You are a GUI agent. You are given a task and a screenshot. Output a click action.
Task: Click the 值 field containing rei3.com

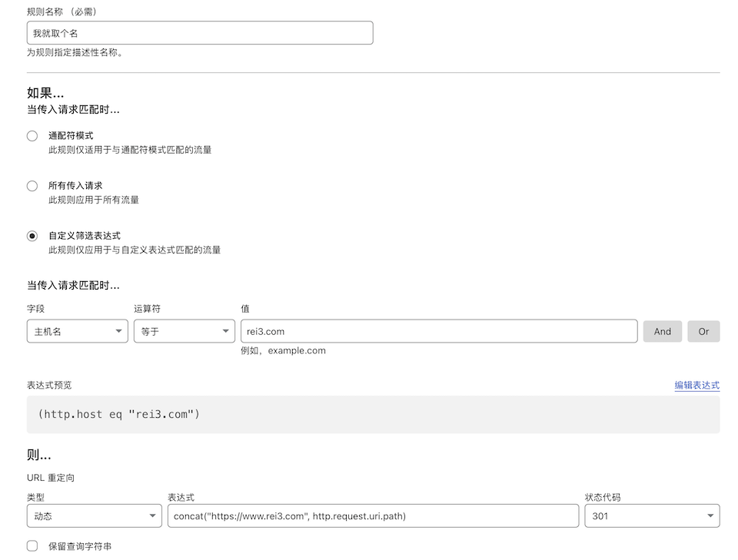pyautogui.click(x=438, y=331)
